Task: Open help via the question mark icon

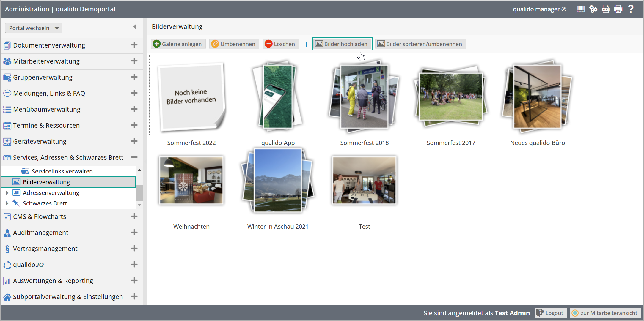Action: (630, 9)
